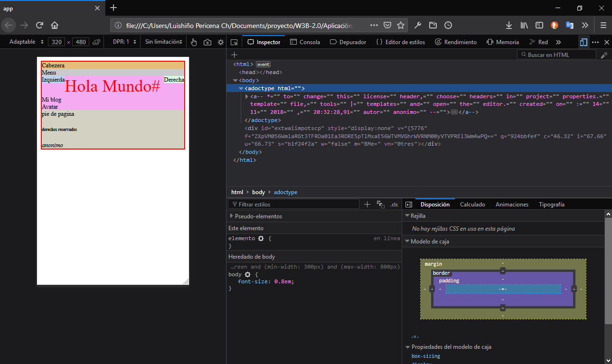Screen dimensions: 612x364
Task: Click the box-sizing property link
Action: click(425, 355)
